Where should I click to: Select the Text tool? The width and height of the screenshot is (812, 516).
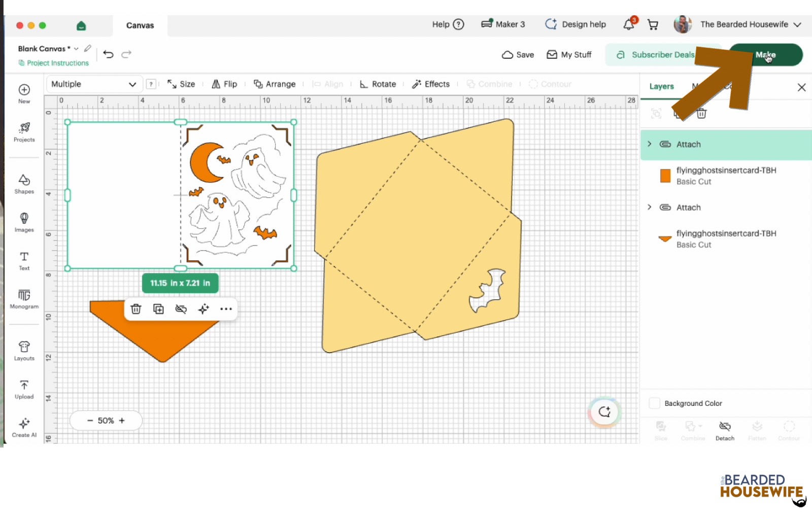[x=24, y=261]
